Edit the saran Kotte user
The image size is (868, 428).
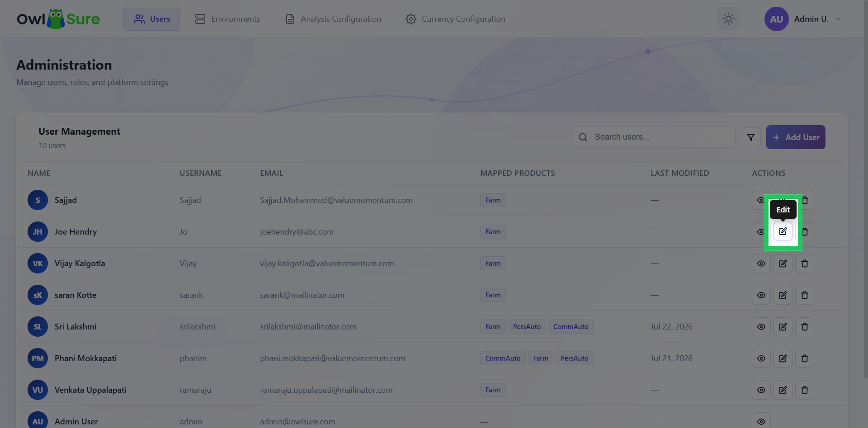point(783,295)
